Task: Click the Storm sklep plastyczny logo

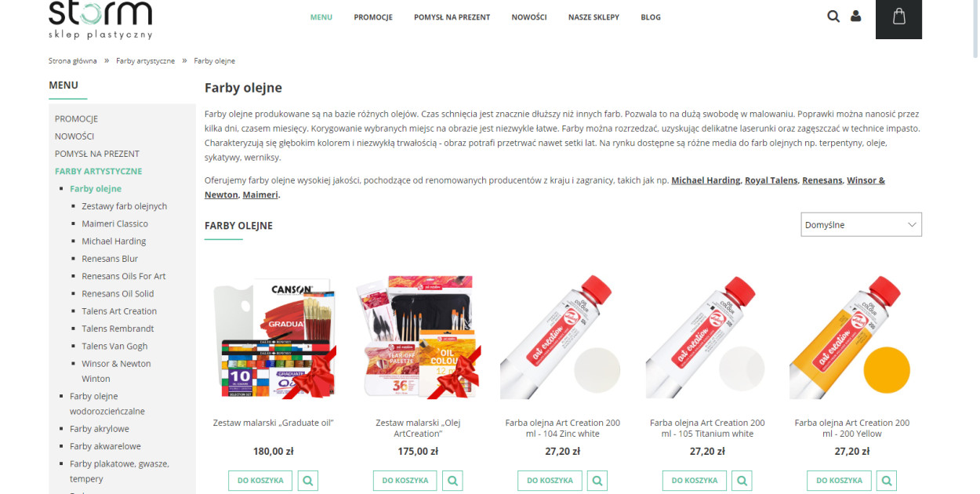Action: [x=100, y=19]
